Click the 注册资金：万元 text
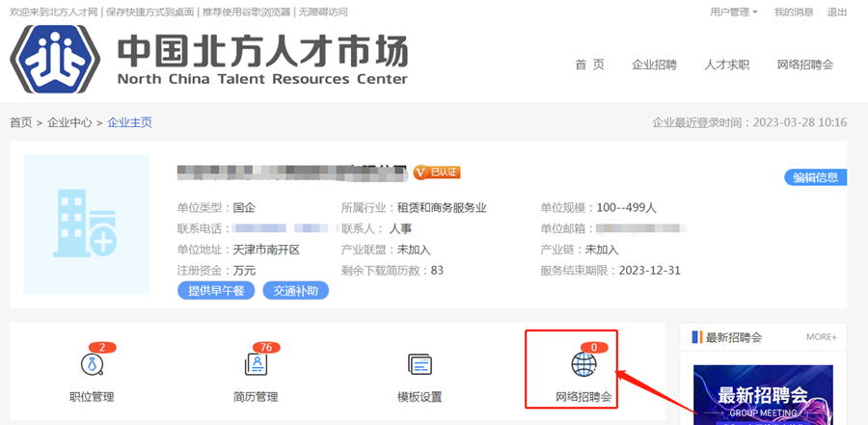The width and height of the screenshot is (868, 425). (x=216, y=271)
